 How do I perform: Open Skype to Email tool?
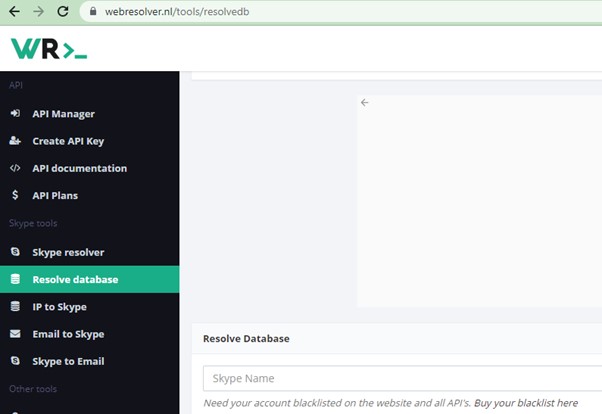tap(68, 361)
